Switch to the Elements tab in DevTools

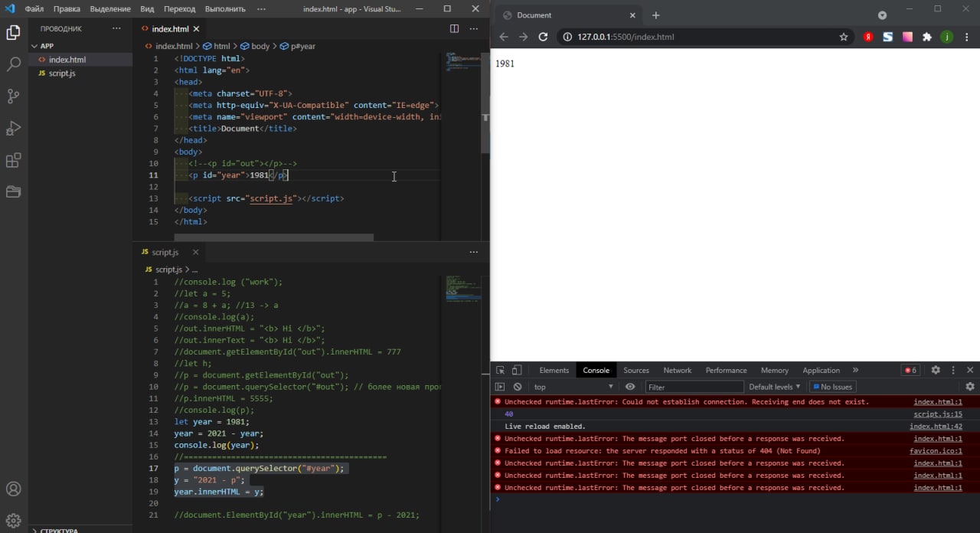554,370
